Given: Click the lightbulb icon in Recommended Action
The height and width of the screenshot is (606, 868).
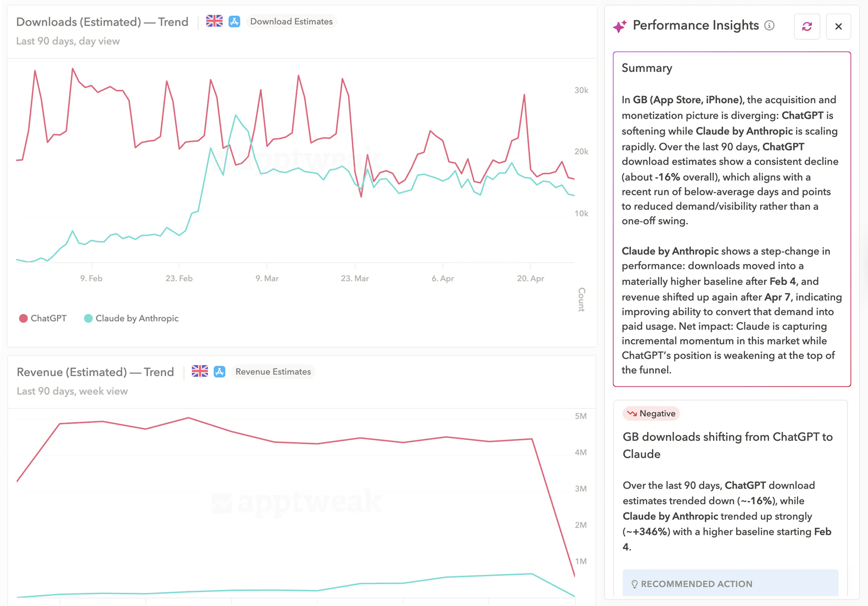Looking at the screenshot, I should pyautogui.click(x=635, y=584).
